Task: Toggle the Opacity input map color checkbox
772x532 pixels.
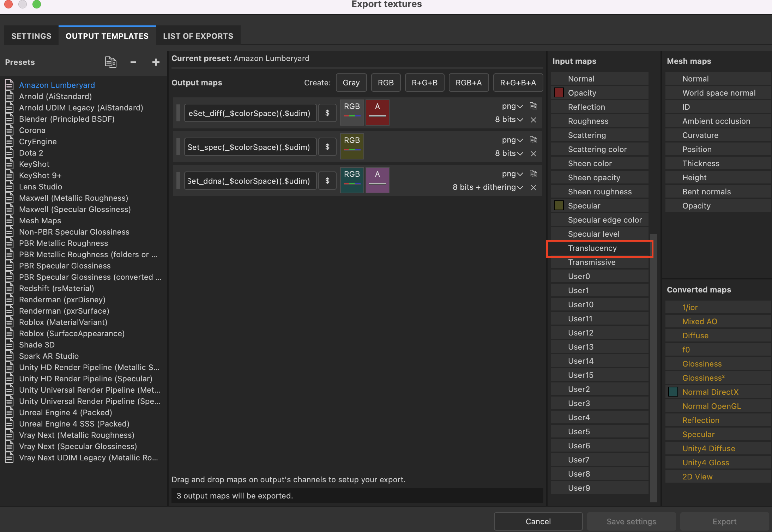Action: [x=559, y=92]
